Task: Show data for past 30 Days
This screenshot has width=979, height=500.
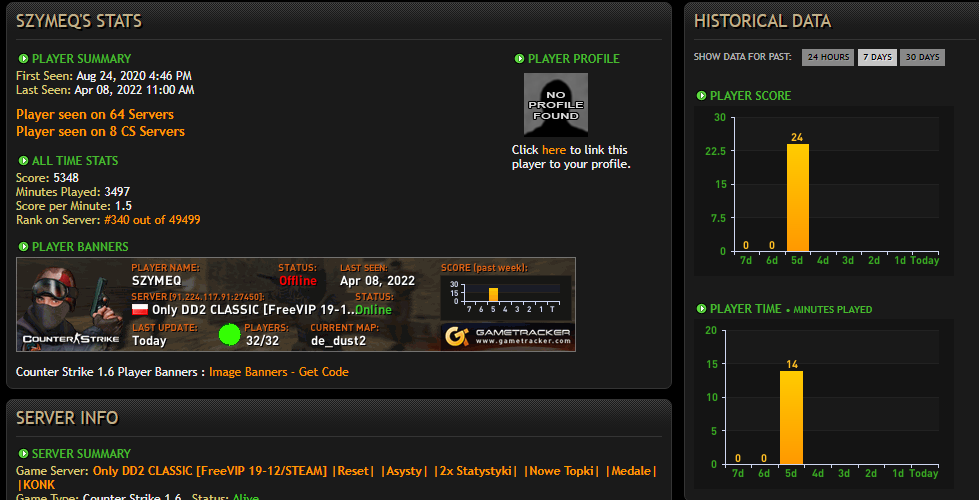Action: [922, 57]
